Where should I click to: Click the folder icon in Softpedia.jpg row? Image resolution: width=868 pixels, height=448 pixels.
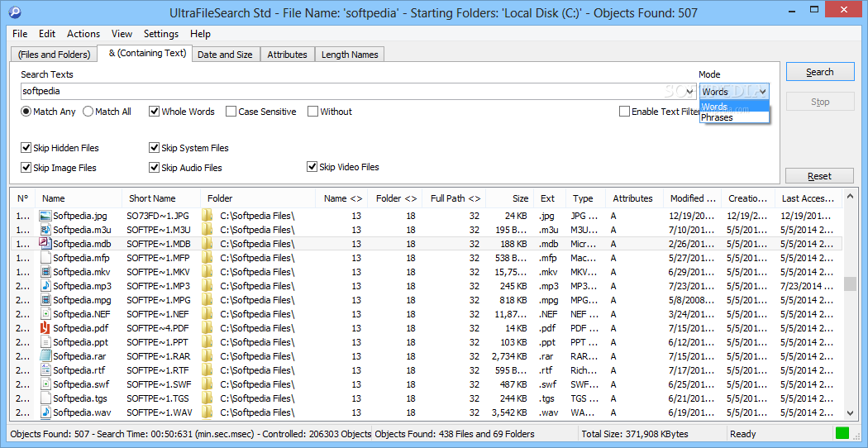click(207, 216)
